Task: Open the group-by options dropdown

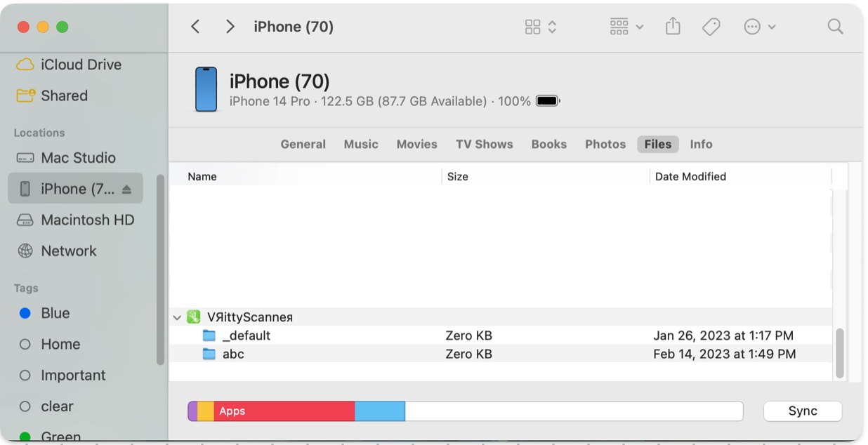Action: (x=626, y=27)
